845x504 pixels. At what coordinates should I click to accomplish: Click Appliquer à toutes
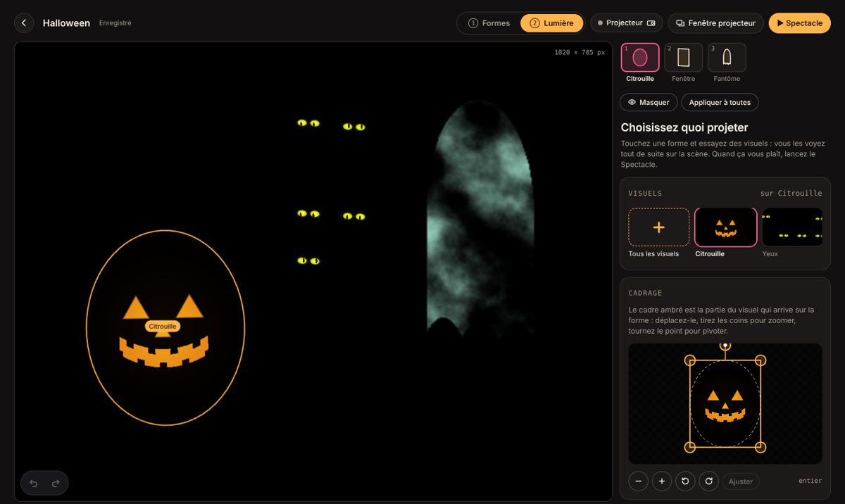pos(720,102)
